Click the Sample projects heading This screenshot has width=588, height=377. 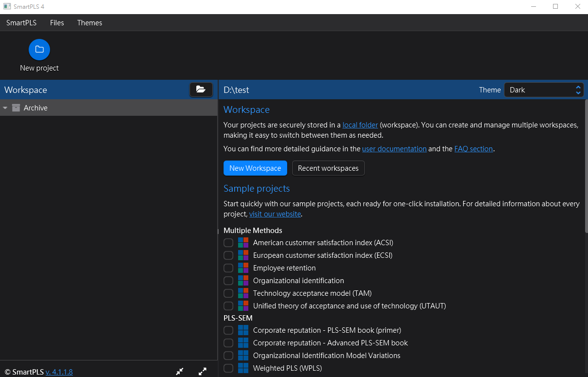click(x=257, y=189)
